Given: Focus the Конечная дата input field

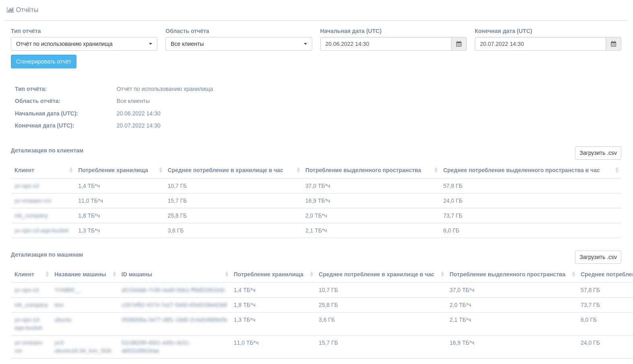Looking at the screenshot, I should [540, 44].
